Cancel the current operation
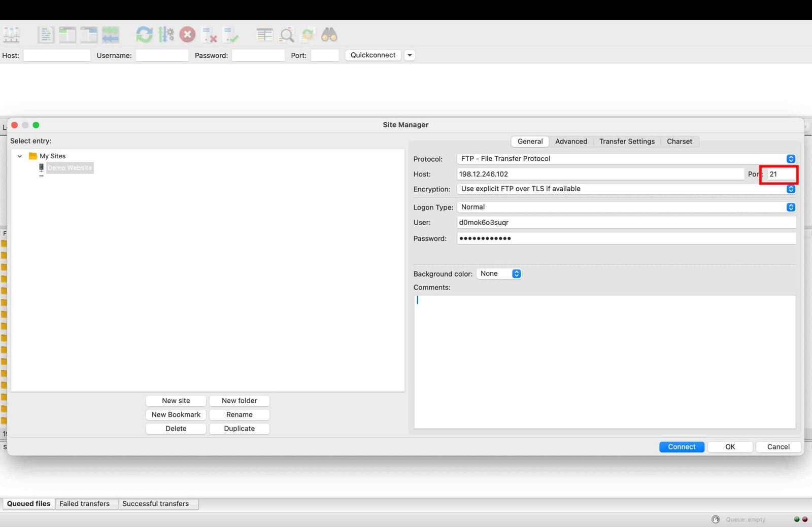Image resolution: width=812 pixels, height=527 pixels. coord(188,34)
